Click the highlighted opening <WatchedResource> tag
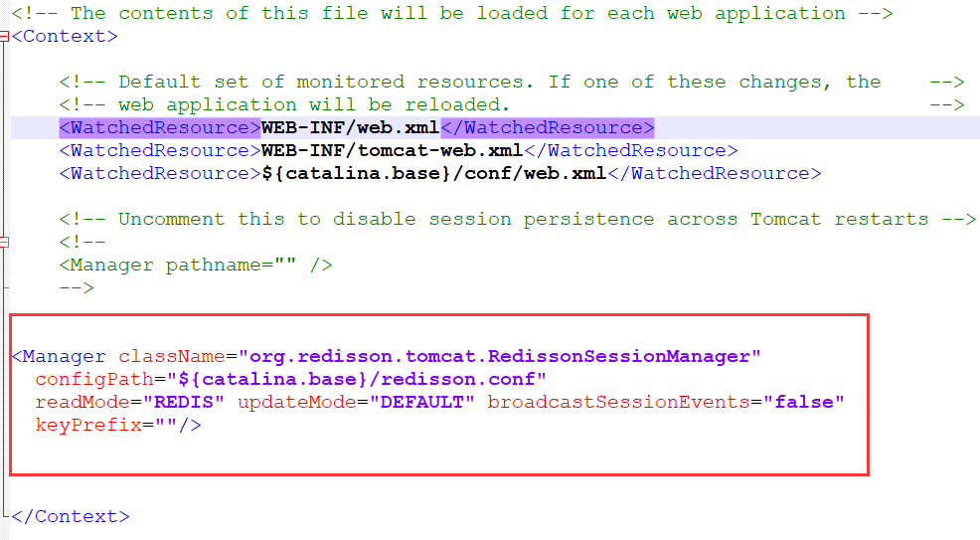 coord(160,127)
